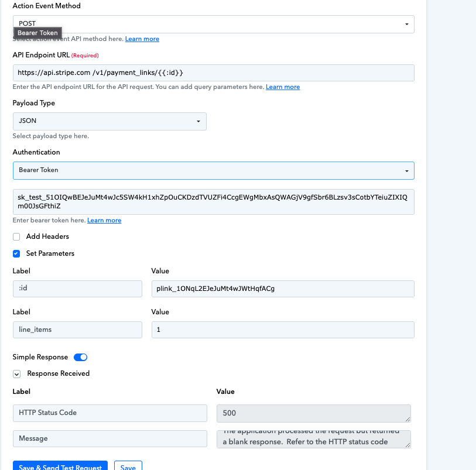Open Learn more link for bearer token

104,220
